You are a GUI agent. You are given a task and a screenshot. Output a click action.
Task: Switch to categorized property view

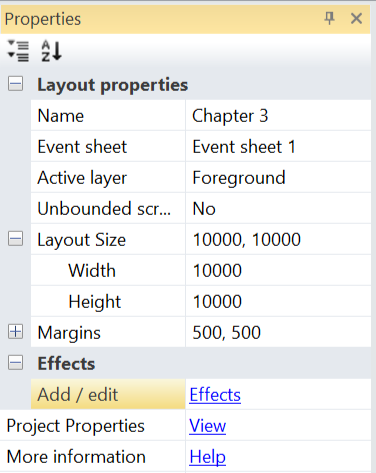point(18,51)
